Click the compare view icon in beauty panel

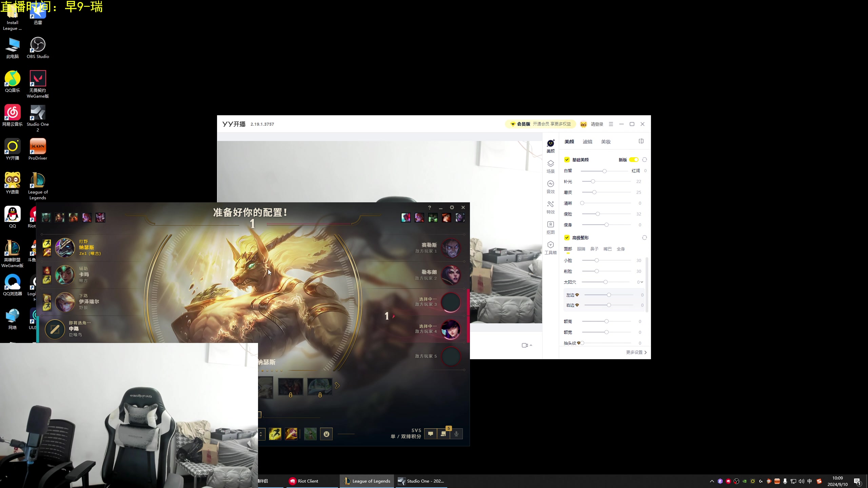[641, 141]
